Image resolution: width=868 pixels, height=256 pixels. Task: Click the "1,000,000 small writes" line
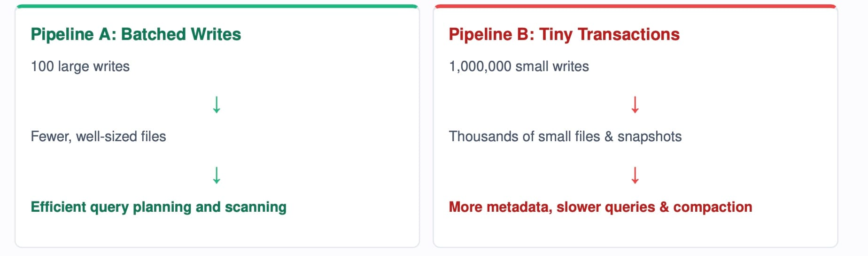tap(519, 66)
